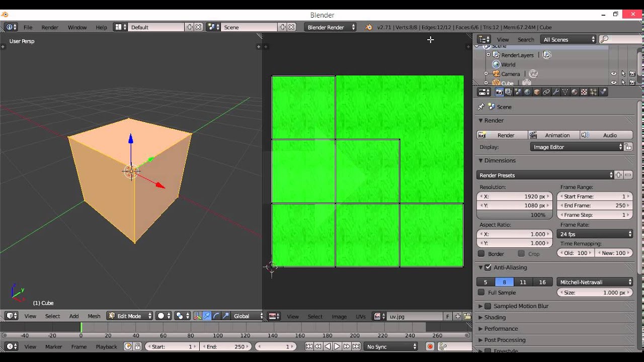Open the Particles properties tab

tap(594, 92)
